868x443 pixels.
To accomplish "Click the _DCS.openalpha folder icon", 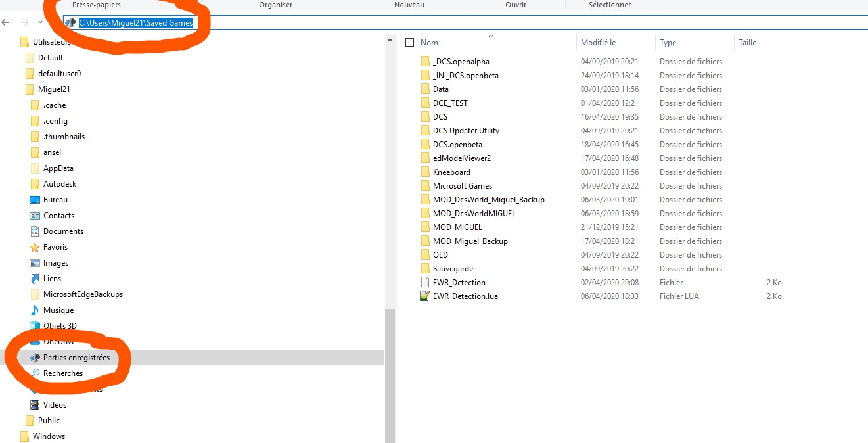I will pyautogui.click(x=424, y=62).
